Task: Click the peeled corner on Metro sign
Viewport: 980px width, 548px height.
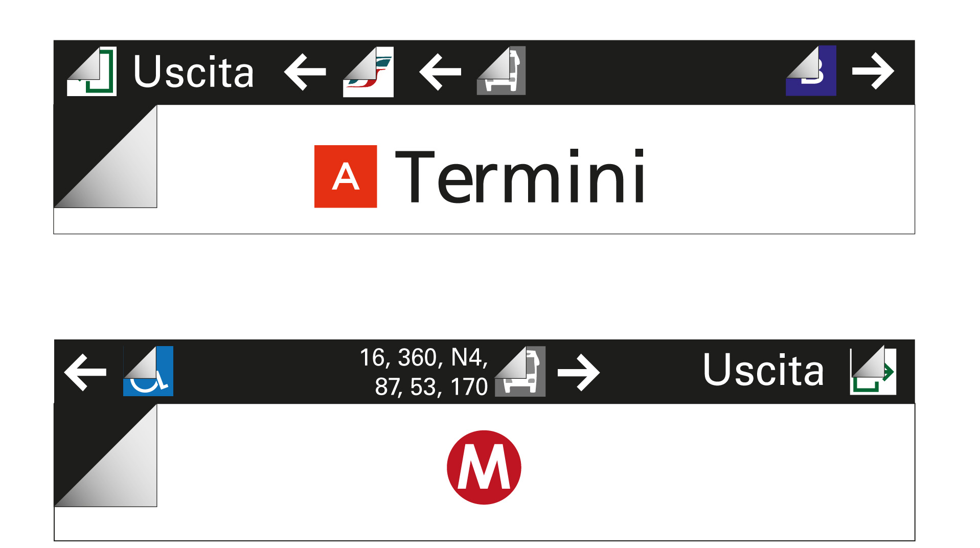Action: [x=105, y=455]
